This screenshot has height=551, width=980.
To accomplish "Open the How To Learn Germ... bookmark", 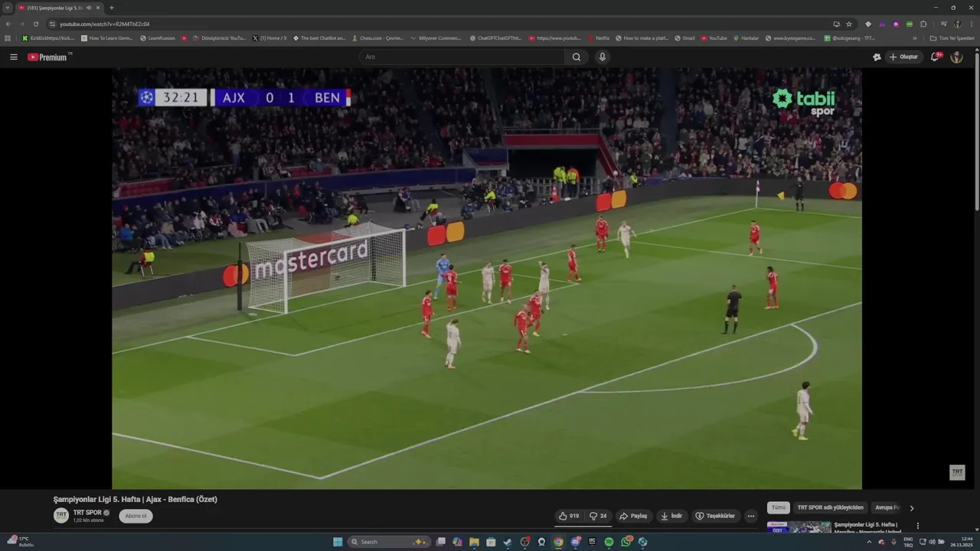I will point(107,37).
